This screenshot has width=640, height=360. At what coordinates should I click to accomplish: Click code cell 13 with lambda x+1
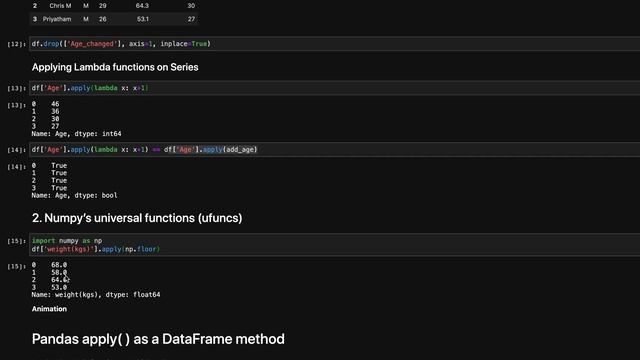tap(335, 88)
